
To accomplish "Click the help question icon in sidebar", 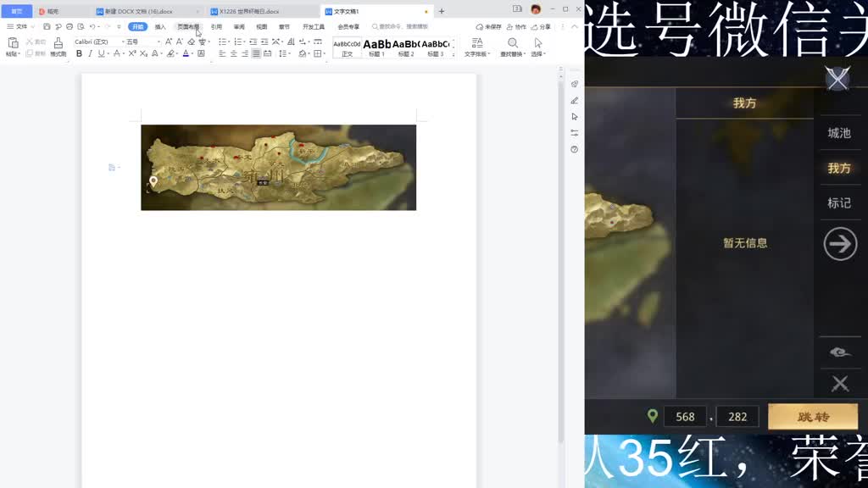I will click(x=575, y=149).
